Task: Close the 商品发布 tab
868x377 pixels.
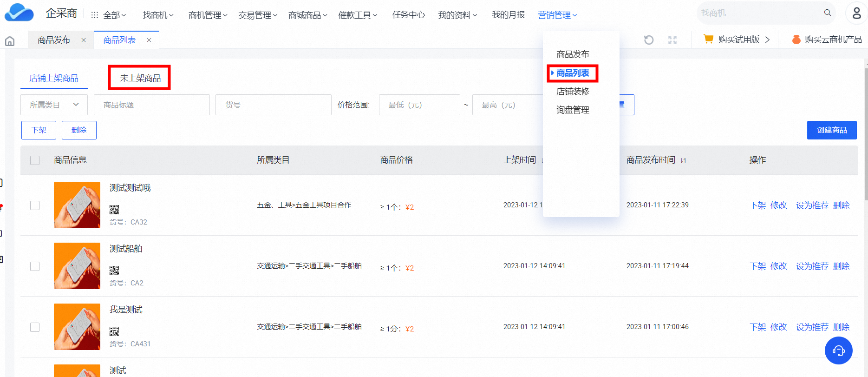Action: pos(84,40)
